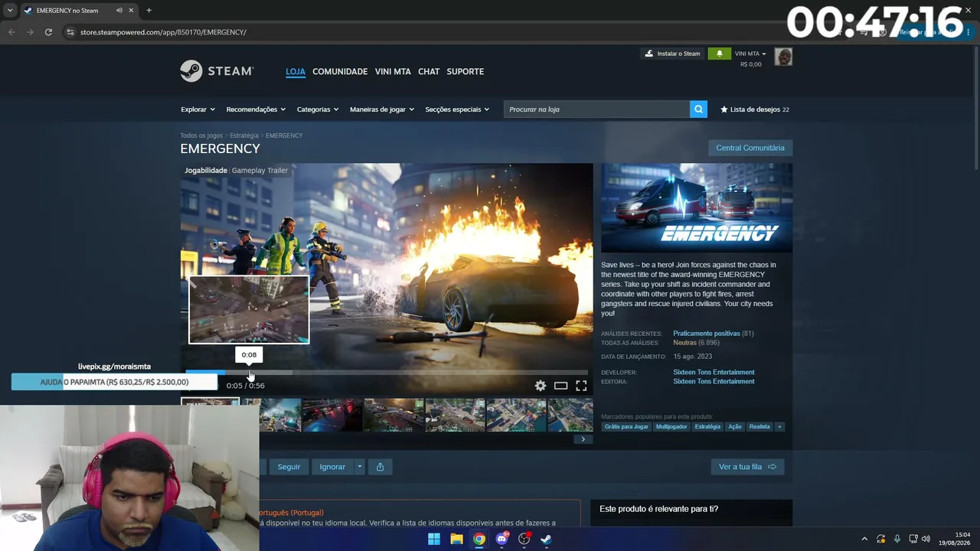The height and width of the screenshot is (551, 980).
Task: Open the user avatar in the Steam header
Action: [x=783, y=57]
